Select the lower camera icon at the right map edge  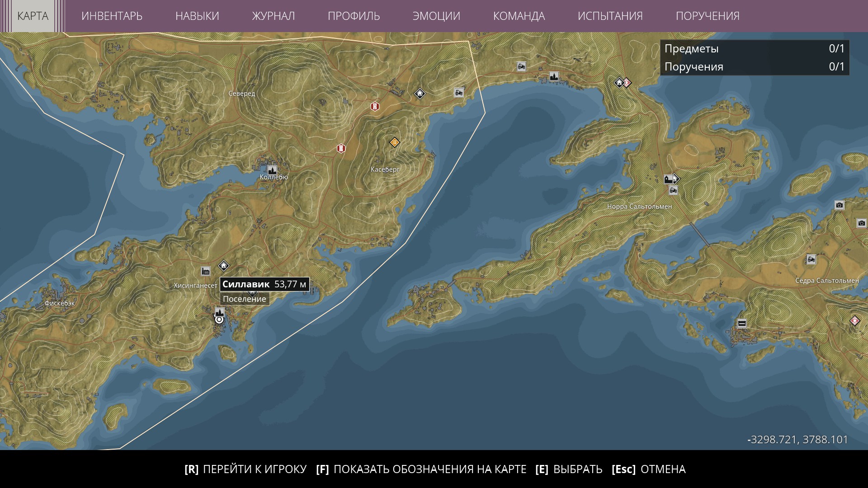[x=861, y=223]
